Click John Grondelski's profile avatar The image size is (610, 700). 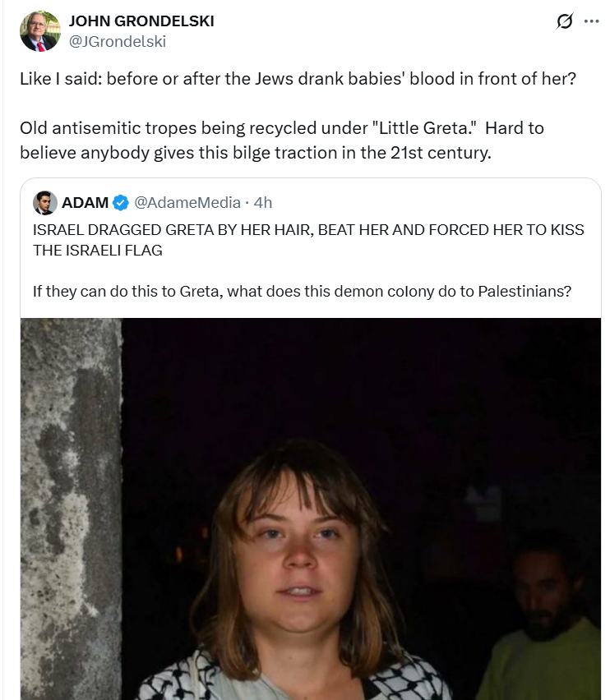[39, 31]
